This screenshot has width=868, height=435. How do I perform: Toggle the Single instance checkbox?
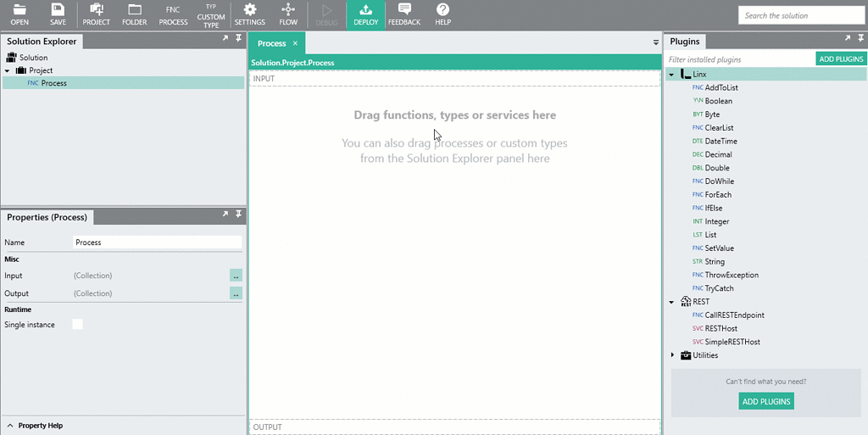point(77,324)
